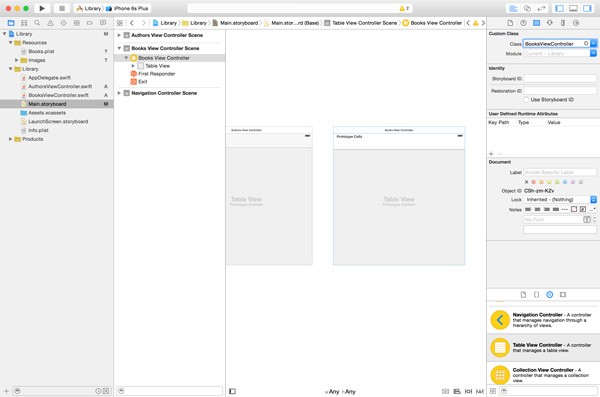Open the Issue navigator warning icon
600x397 pixels.
coord(50,23)
